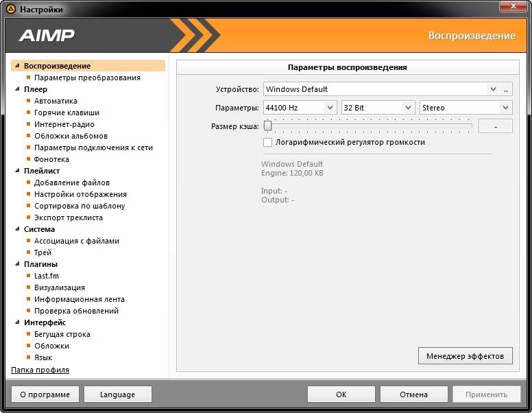Open Информационная лента settings

(80, 299)
